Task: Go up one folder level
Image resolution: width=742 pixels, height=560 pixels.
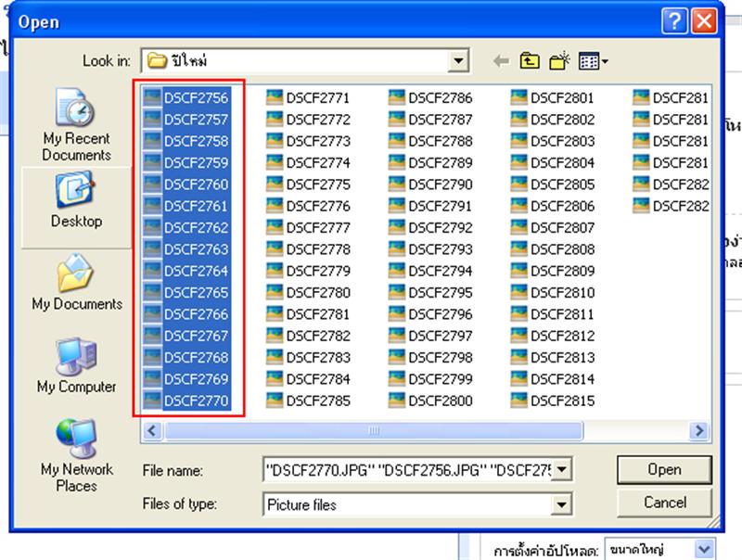Action: click(x=530, y=61)
